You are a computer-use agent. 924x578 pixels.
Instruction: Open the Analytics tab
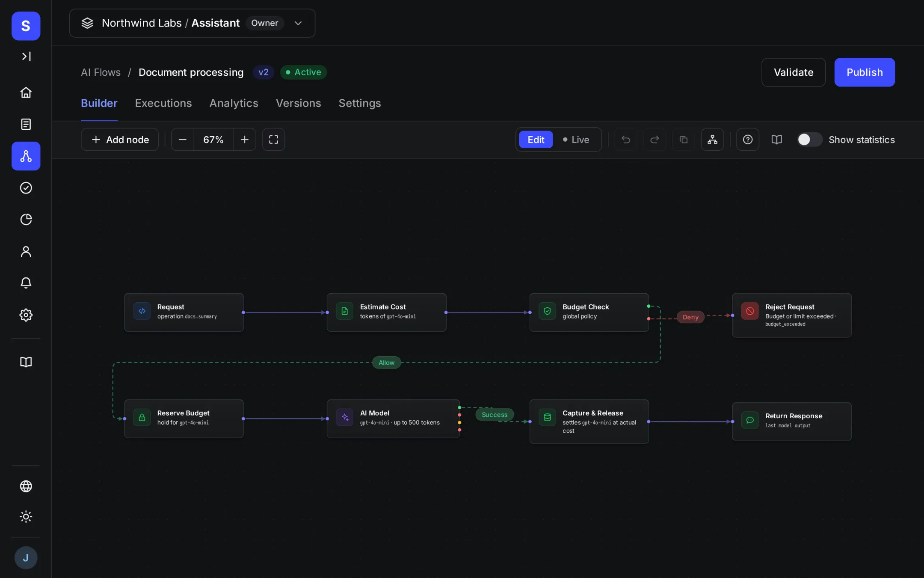pos(234,103)
